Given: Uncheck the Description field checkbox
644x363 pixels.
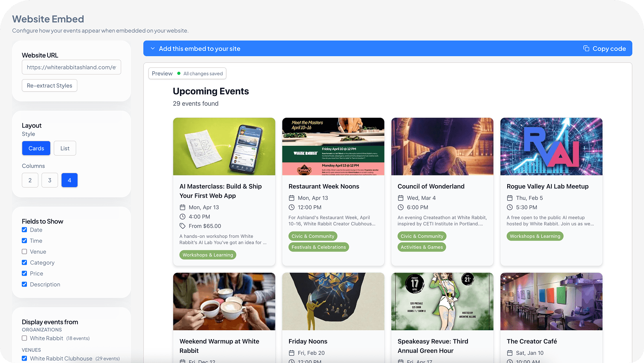Looking at the screenshot, I should coord(25,284).
